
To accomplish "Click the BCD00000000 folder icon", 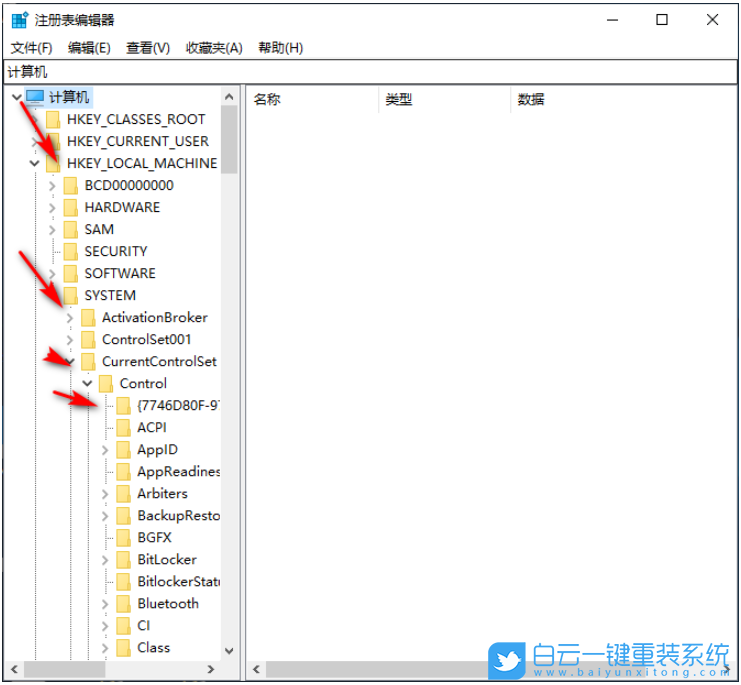I will pos(70,186).
